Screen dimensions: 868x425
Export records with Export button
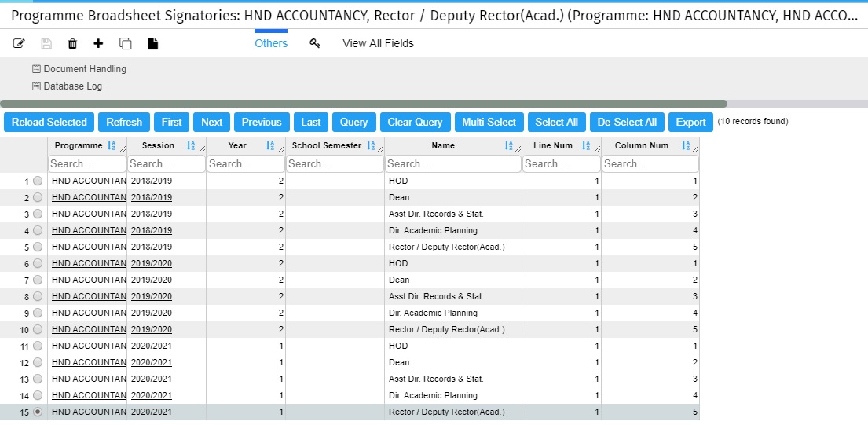(690, 123)
